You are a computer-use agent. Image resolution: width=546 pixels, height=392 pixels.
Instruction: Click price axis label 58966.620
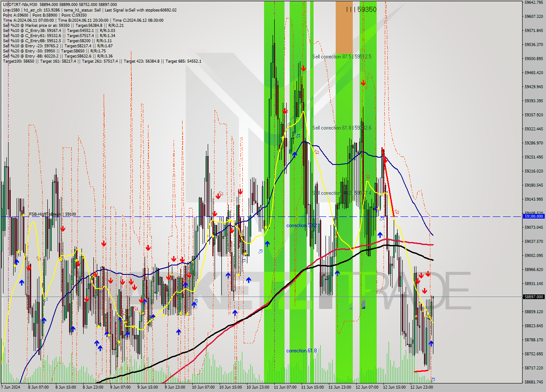point(534,269)
